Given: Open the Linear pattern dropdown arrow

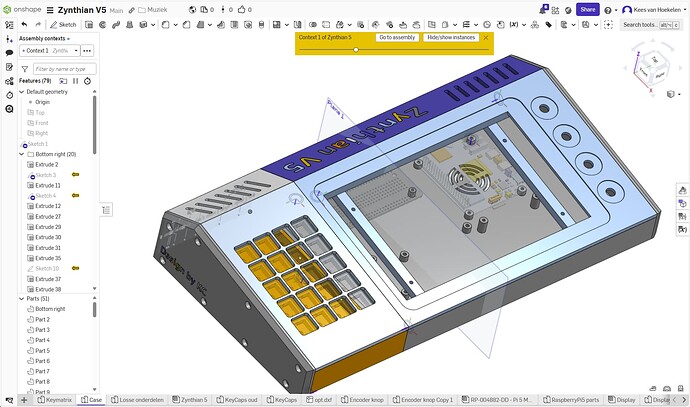Looking at the screenshot, I should pos(286,25).
